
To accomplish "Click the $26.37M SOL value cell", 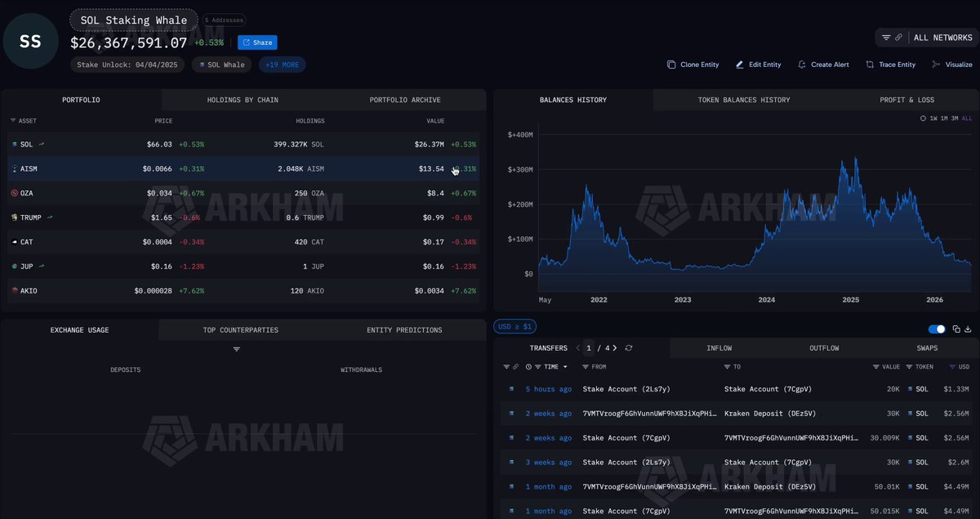I will pos(430,144).
